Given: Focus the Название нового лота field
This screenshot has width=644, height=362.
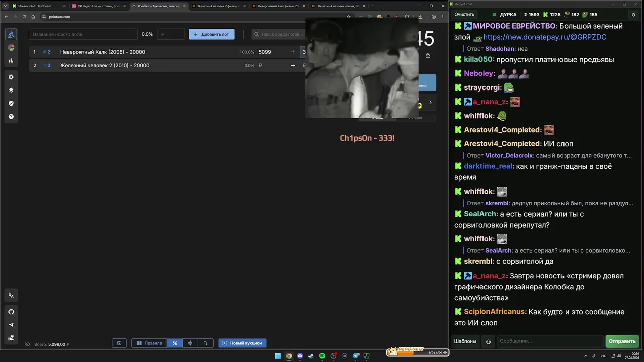Looking at the screenshot, I should [x=83, y=34].
